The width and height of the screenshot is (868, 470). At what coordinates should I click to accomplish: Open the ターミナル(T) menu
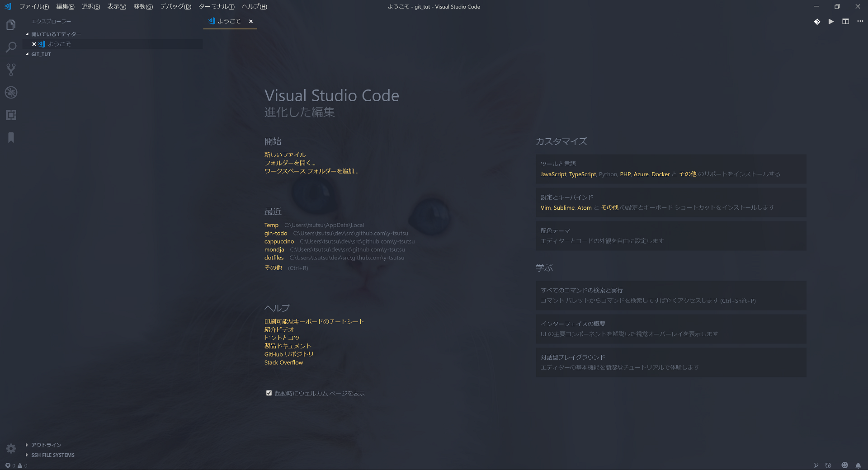pos(217,6)
